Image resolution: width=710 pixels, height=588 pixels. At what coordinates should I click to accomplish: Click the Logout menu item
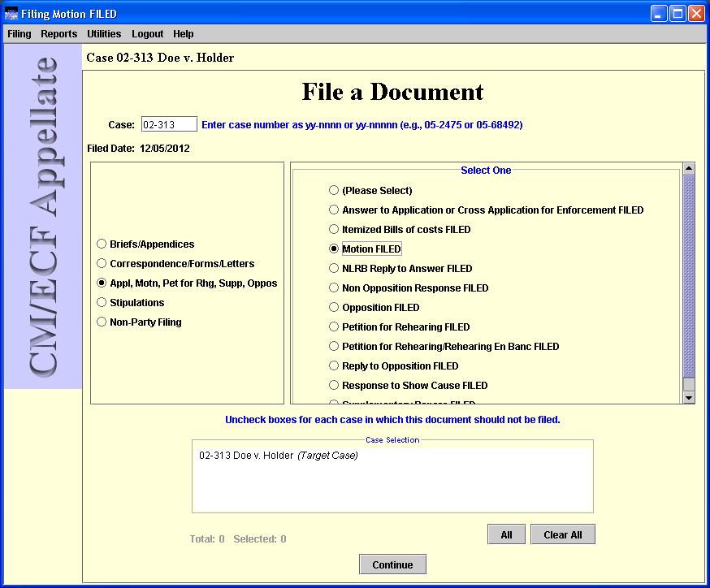click(x=148, y=34)
